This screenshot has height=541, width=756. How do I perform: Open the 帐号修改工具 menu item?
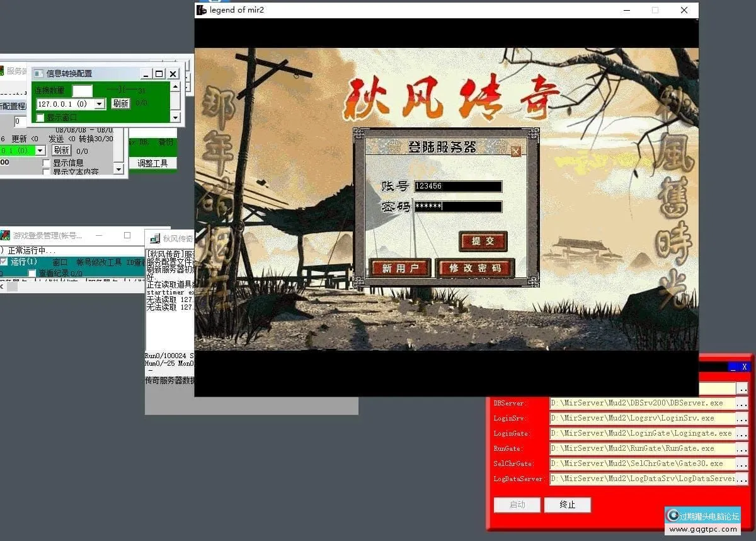click(x=99, y=262)
